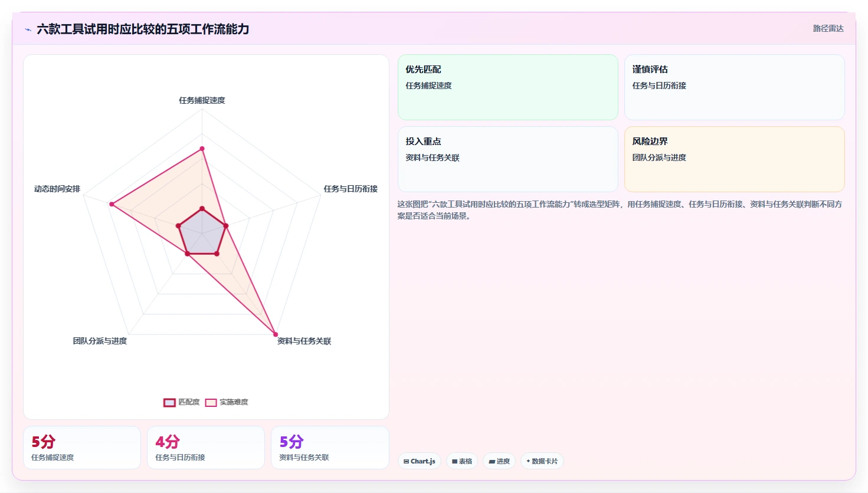Select the 数据卡片 tag chip
Screen dimensions: 868x493
tap(542, 461)
